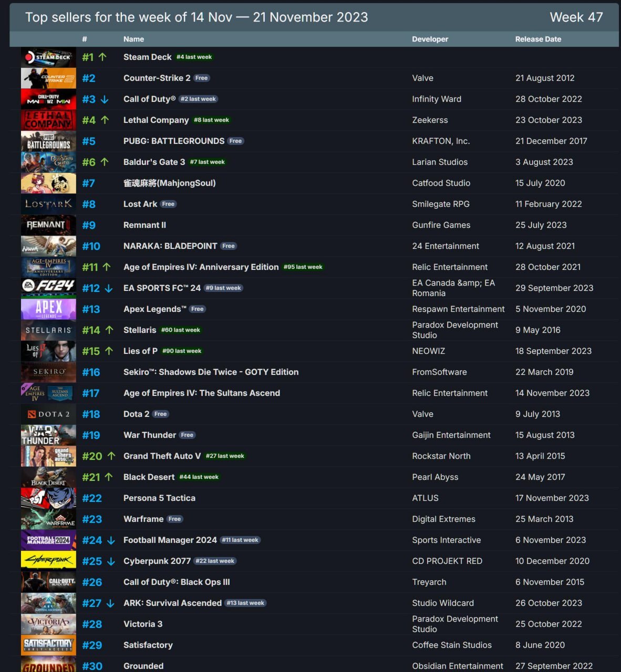This screenshot has width=621, height=672.
Task: Click the '17 November 2023' release date
Action: click(552, 498)
